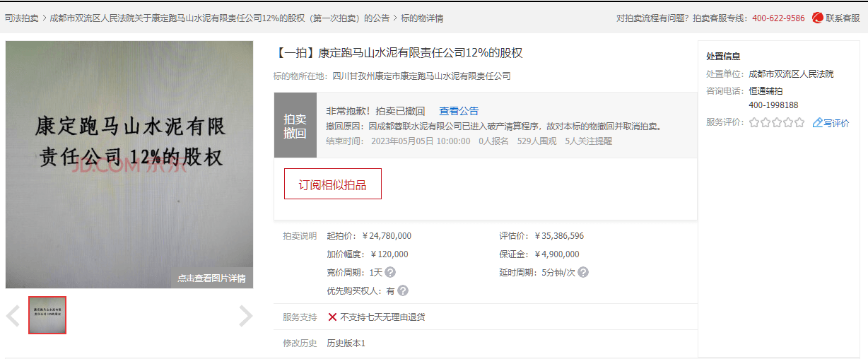
Task: Open 历史版本1 modification history
Action: [x=346, y=343]
